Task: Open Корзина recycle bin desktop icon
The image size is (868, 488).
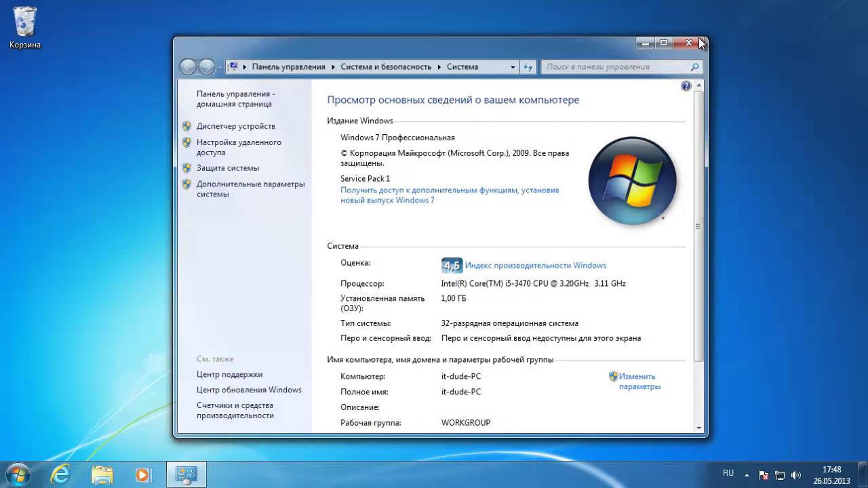Action: [25, 27]
